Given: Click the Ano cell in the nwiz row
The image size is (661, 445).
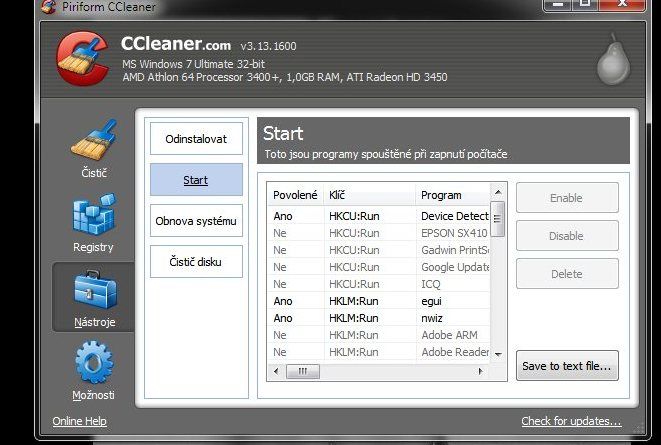Looking at the screenshot, I should (282, 318).
